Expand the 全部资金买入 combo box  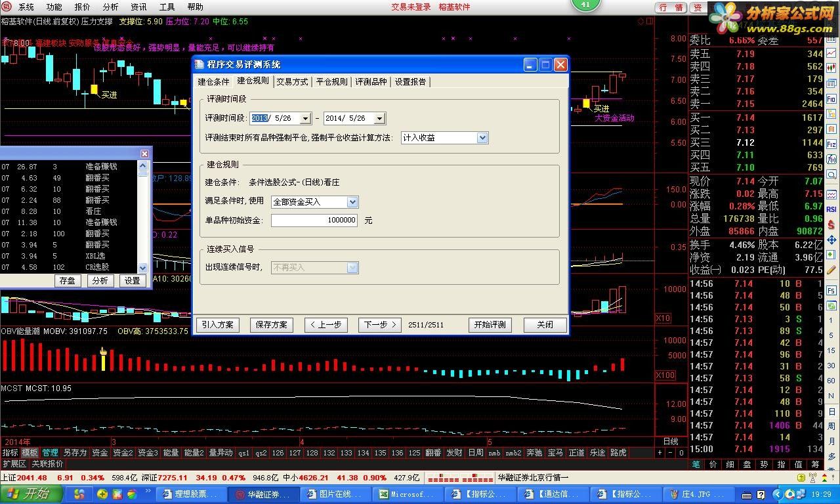[x=352, y=202]
